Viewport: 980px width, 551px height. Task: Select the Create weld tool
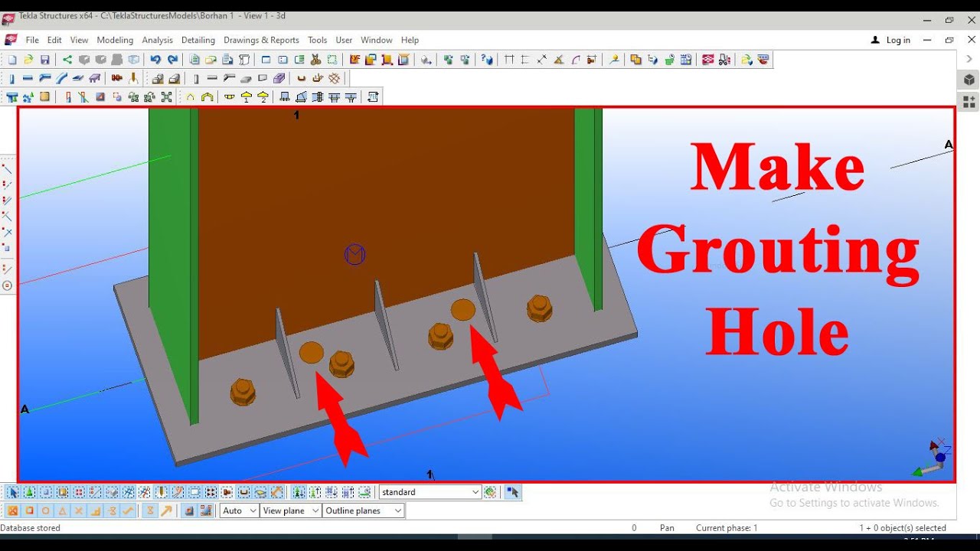point(134,78)
